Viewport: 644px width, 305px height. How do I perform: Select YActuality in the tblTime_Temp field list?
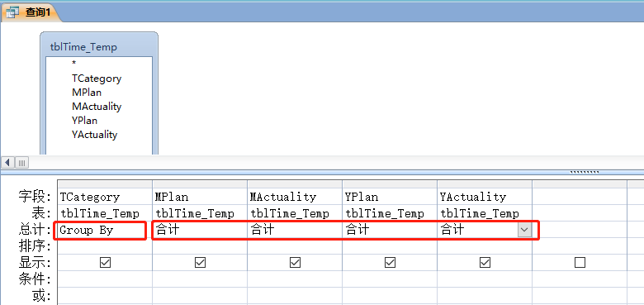[x=94, y=135]
